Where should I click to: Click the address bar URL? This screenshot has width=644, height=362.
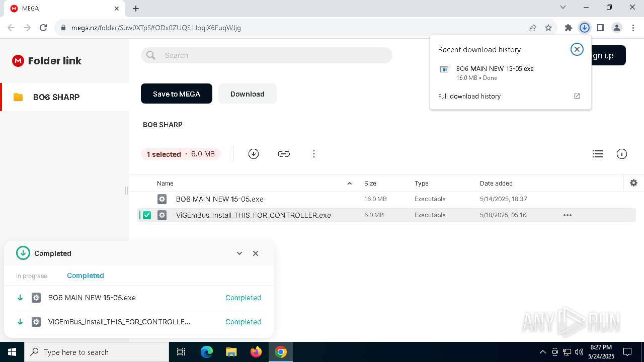tap(156, 28)
